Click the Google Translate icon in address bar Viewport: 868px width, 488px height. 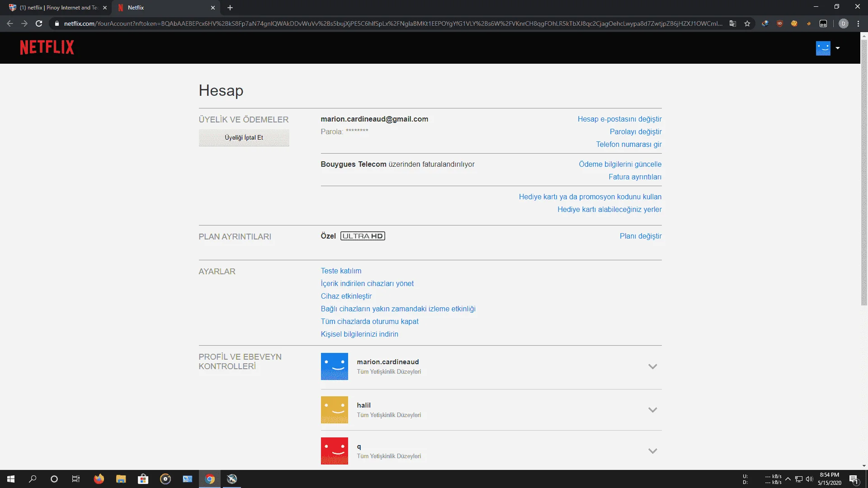pyautogui.click(x=733, y=23)
